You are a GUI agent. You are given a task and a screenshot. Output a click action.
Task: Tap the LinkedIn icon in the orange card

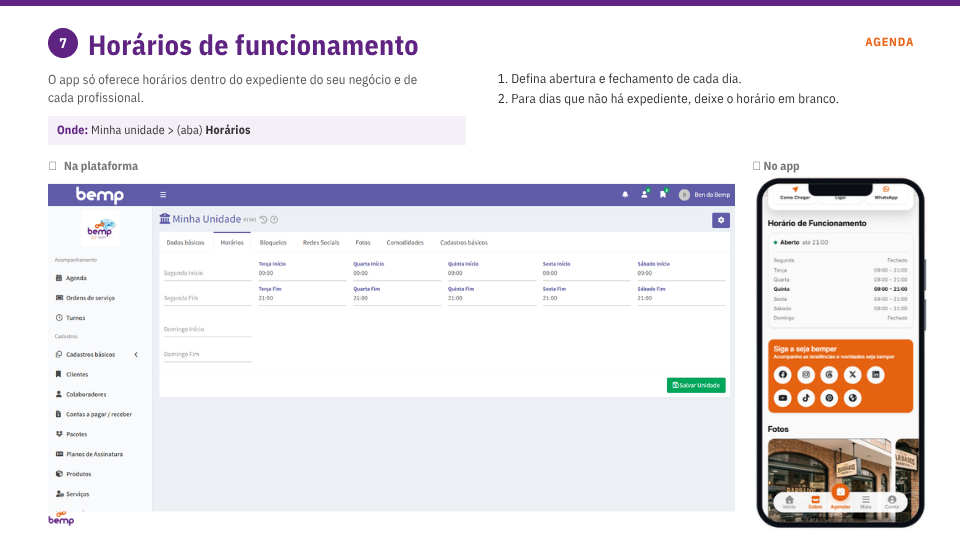(876, 375)
